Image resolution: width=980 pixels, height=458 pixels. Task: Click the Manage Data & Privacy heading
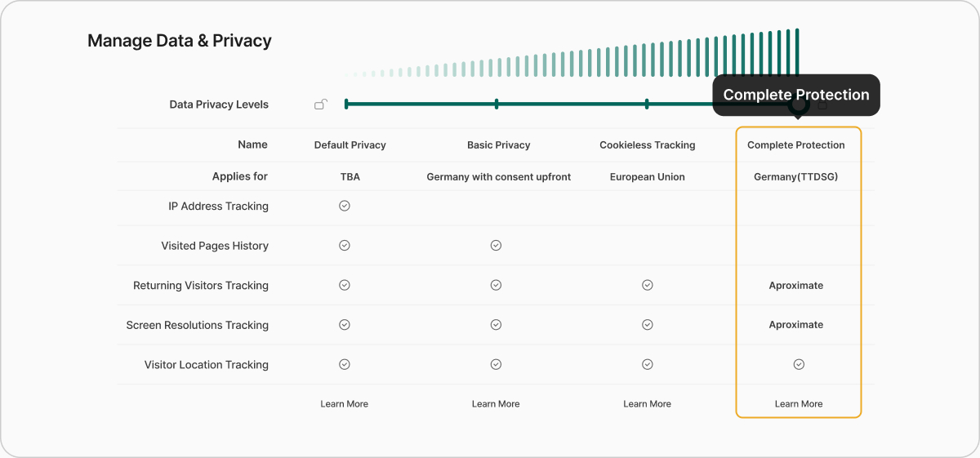pyautogui.click(x=180, y=41)
